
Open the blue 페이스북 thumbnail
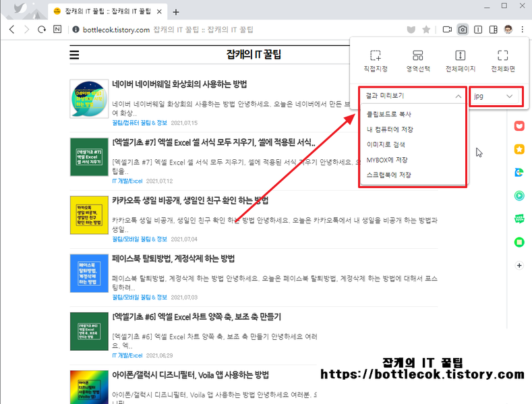coord(89,273)
